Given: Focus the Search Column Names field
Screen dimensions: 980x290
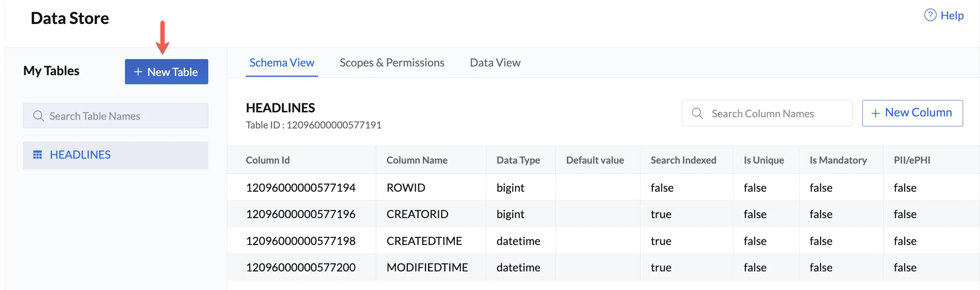Looking at the screenshot, I should coord(775,114).
